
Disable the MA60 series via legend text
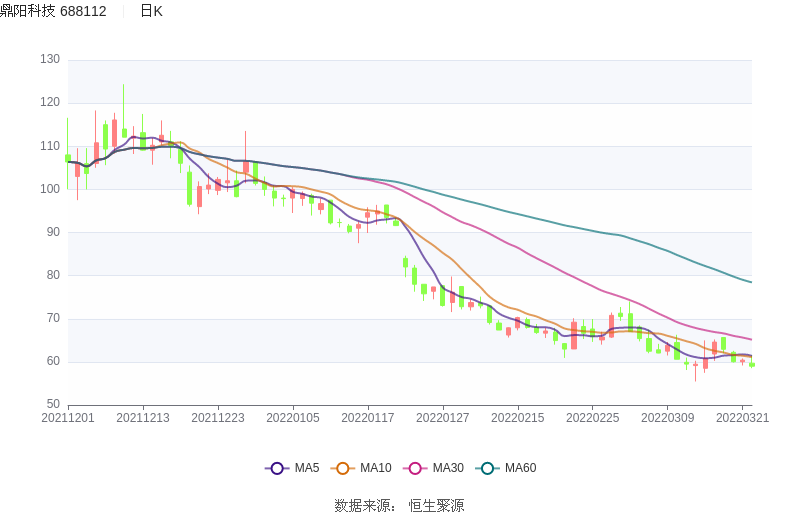[x=520, y=468]
